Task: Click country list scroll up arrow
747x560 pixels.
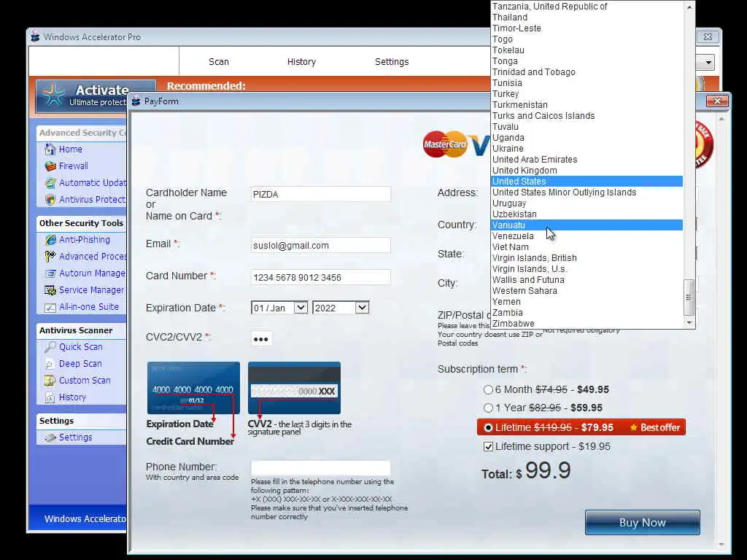Action: pyautogui.click(x=689, y=7)
